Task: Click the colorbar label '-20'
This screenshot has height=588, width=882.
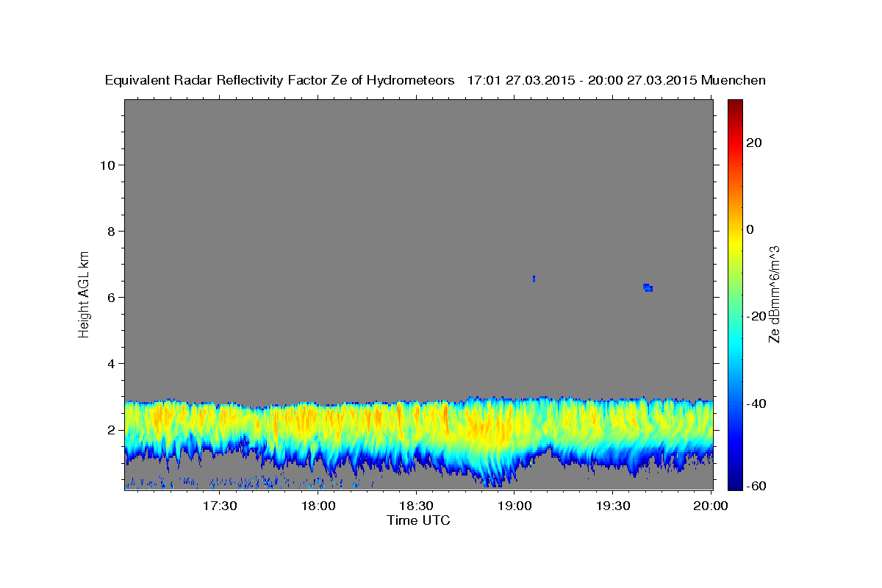Action: [756, 316]
